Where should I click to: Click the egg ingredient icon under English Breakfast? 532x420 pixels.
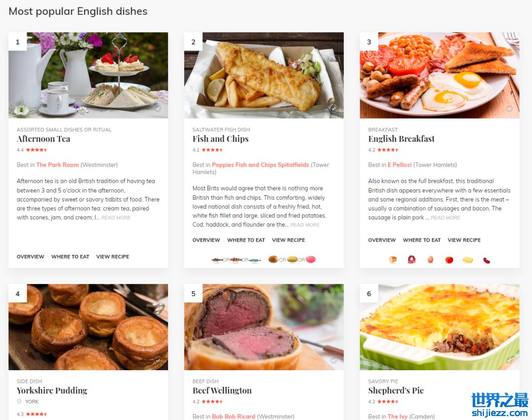pos(430,260)
